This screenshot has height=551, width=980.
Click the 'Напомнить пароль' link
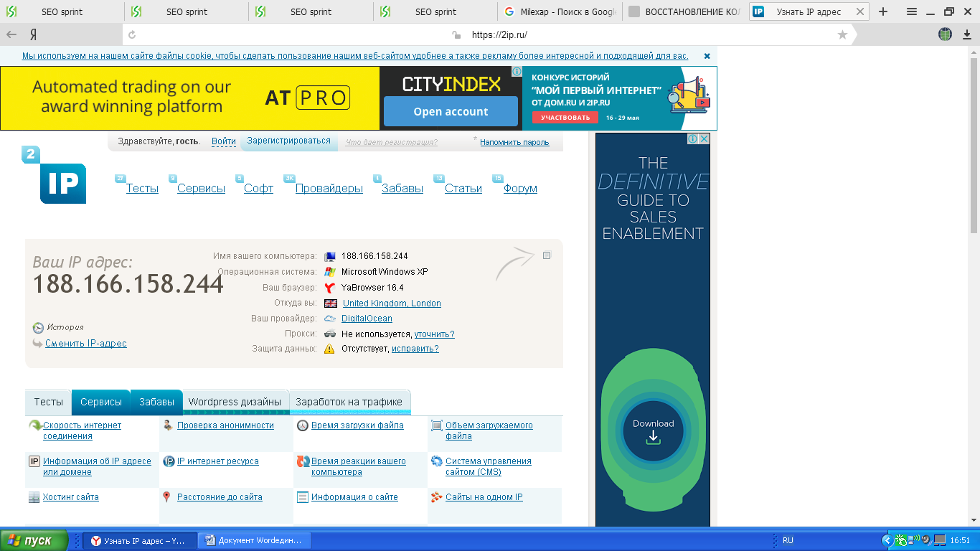[514, 142]
